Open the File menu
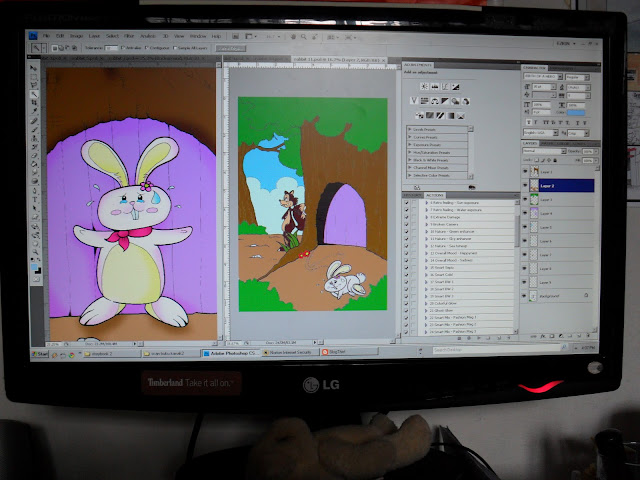Screen dimensions: 640x480 46,36
